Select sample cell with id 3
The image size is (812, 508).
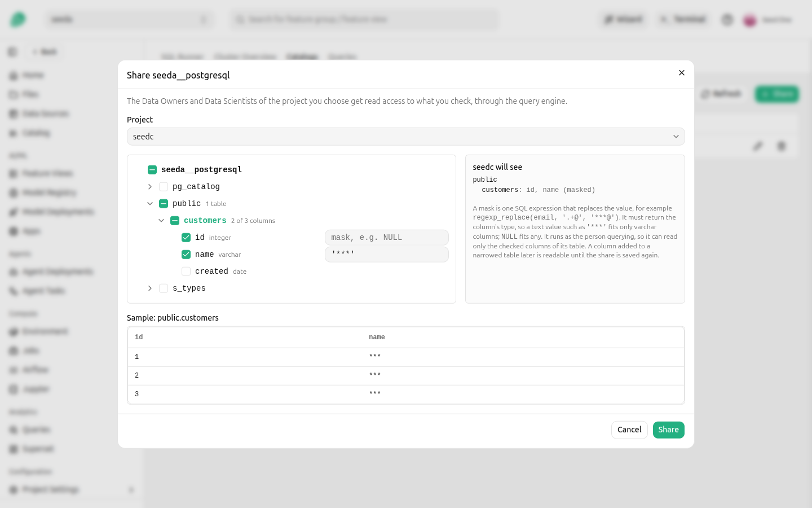[137, 395]
